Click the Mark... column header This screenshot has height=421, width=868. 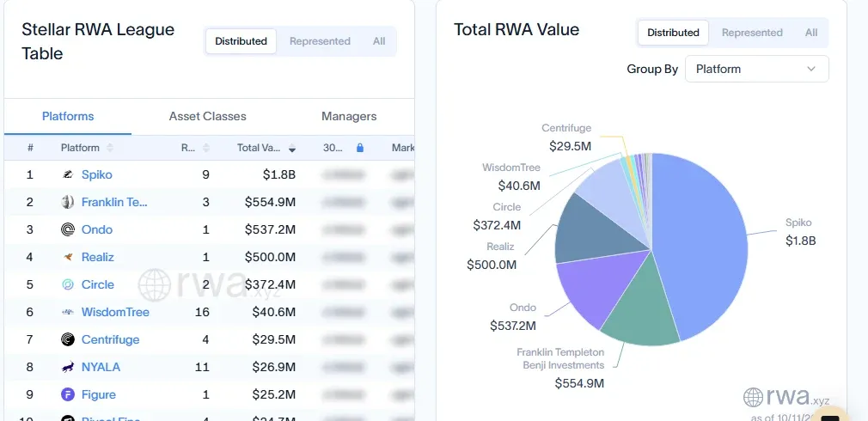click(403, 148)
